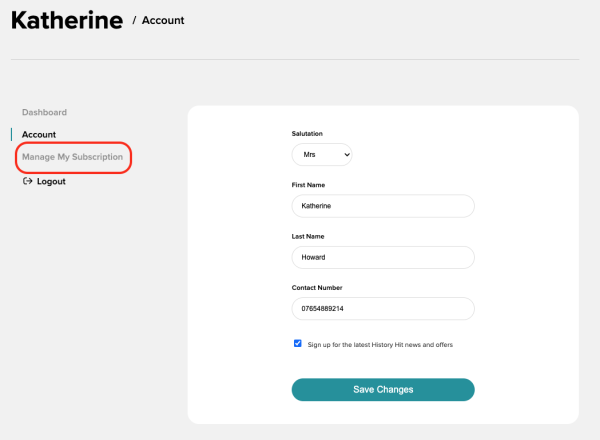
Task: Click the Contact Number field label
Action: click(x=315, y=288)
